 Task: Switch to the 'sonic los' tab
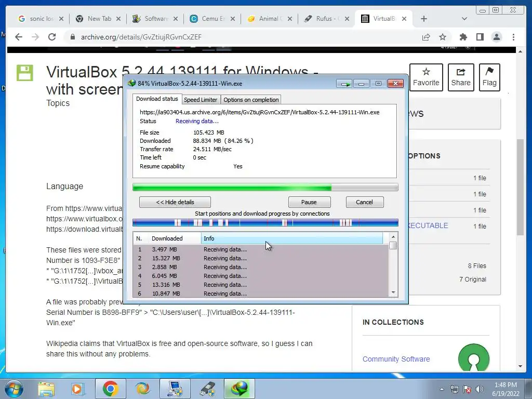coord(41,19)
